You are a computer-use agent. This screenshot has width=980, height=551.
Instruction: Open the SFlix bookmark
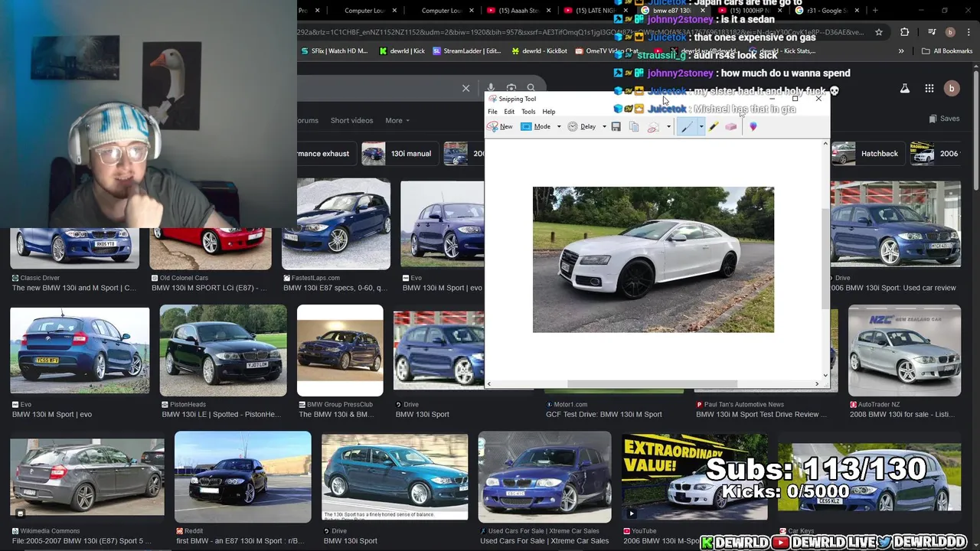[334, 51]
